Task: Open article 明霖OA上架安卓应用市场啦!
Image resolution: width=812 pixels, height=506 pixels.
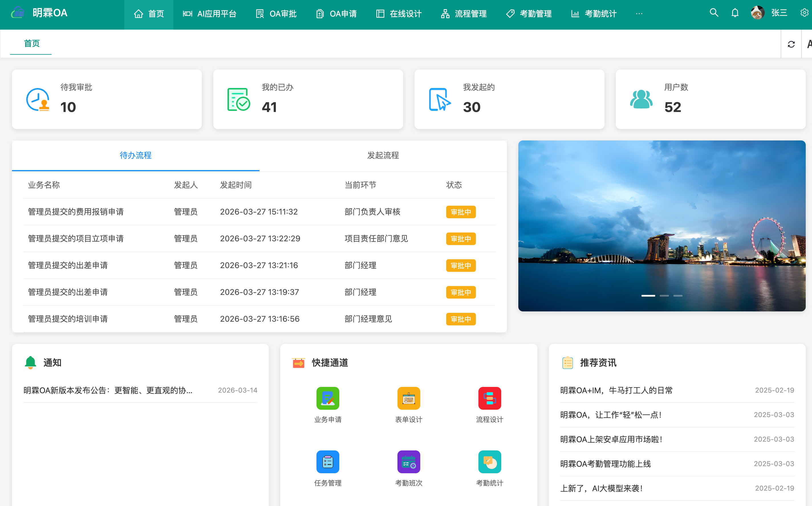Action: point(611,439)
